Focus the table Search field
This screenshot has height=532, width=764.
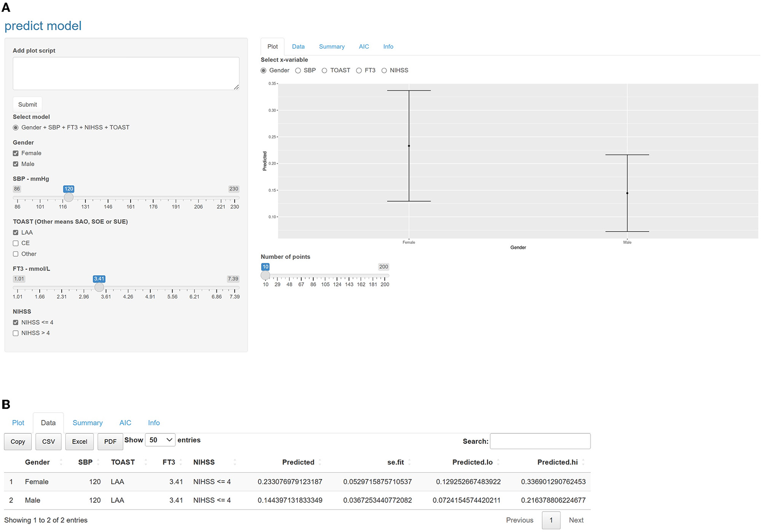[x=540, y=441]
